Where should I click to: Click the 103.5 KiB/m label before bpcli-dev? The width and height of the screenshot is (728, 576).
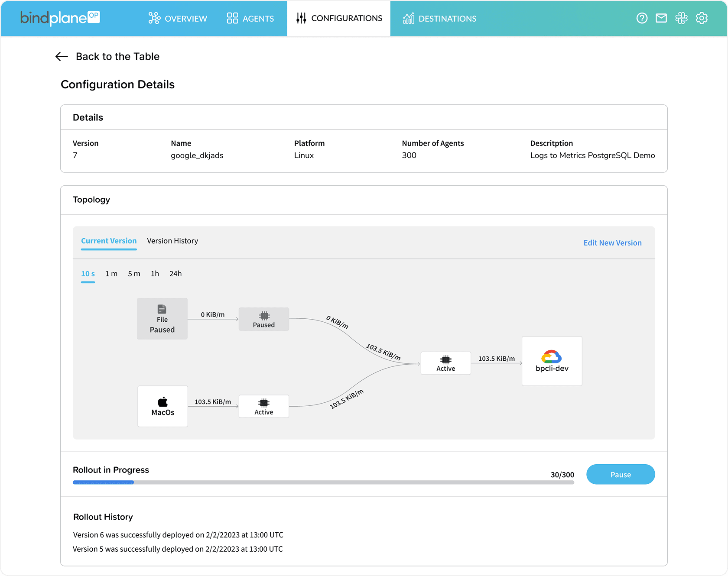pos(497,359)
